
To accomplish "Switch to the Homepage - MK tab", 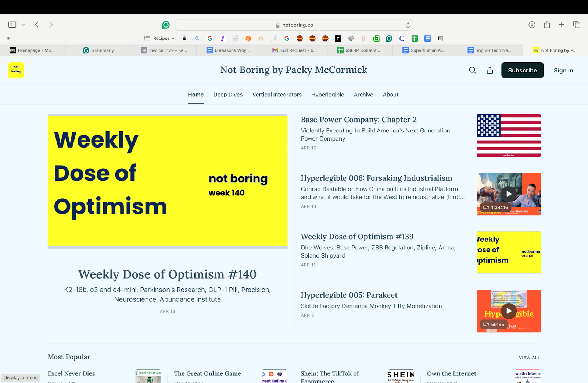I will [x=33, y=50].
